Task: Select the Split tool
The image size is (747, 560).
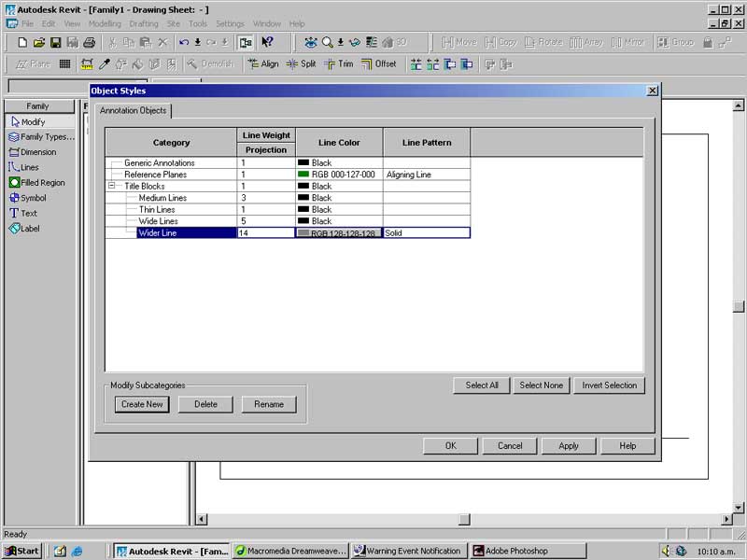Action: pyautogui.click(x=301, y=63)
